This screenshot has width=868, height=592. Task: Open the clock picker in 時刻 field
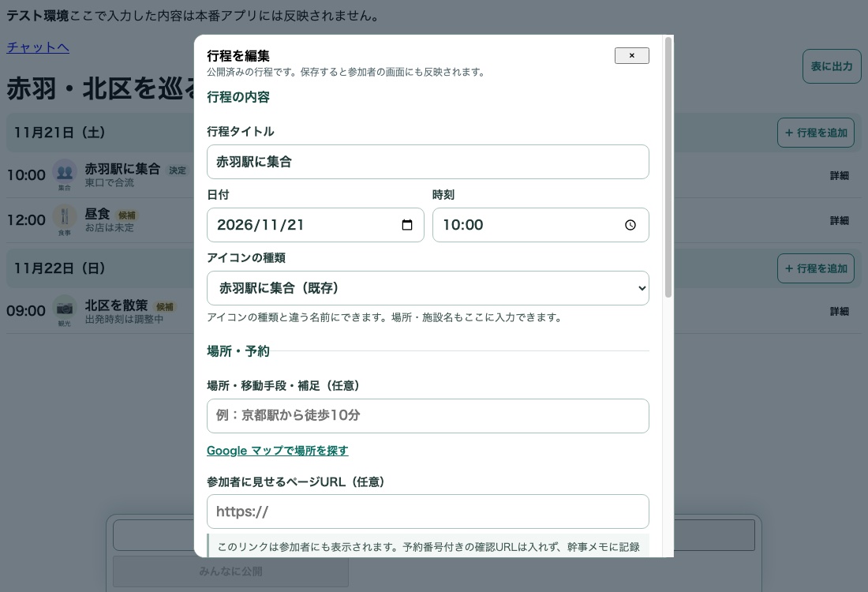click(x=630, y=225)
